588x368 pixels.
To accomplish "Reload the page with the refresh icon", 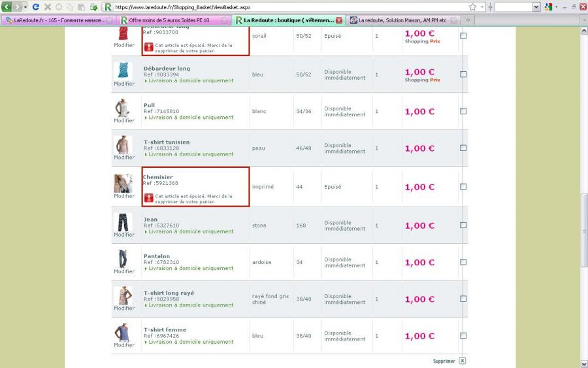I will pos(35,7).
